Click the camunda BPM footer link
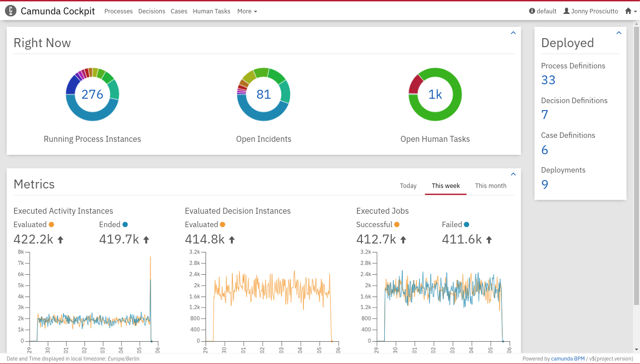 click(x=568, y=359)
